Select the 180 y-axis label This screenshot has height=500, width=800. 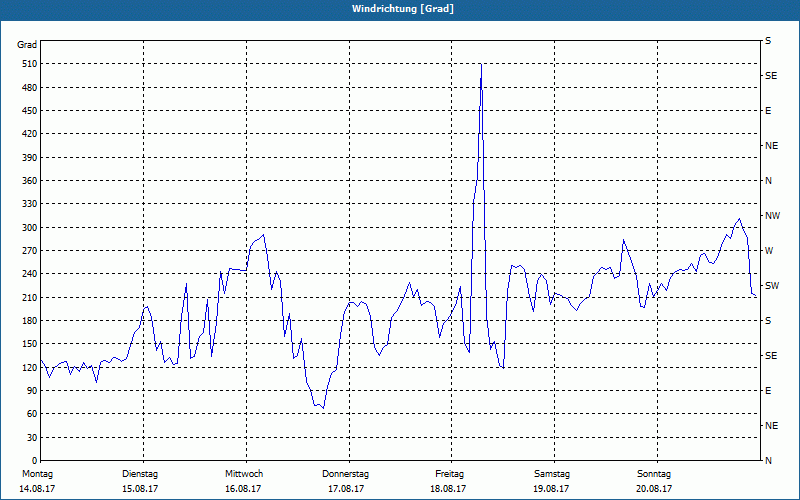[30, 321]
